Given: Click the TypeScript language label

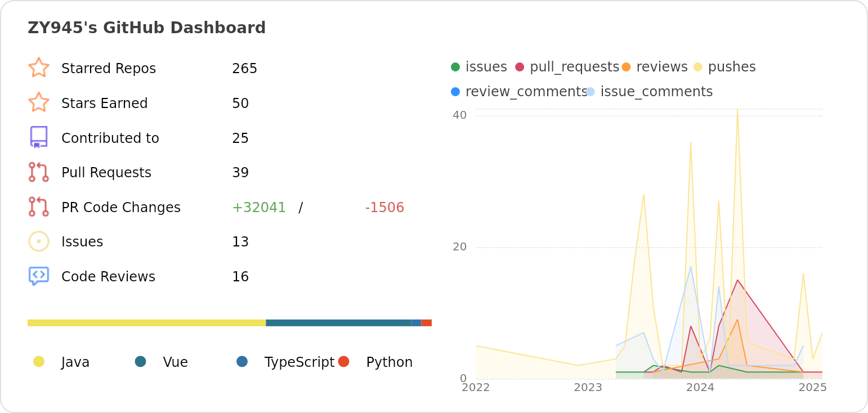Looking at the screenshot, I should coord(299,362).
